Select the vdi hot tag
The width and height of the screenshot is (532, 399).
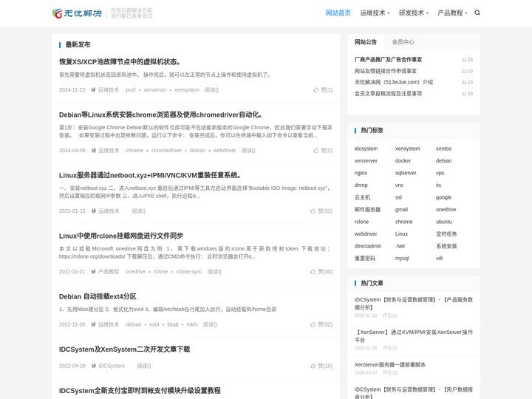pos(440,259)
